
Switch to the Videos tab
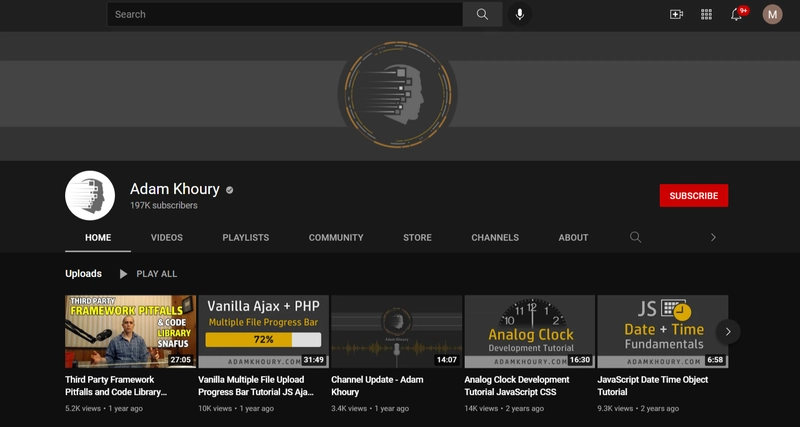pyautogui.click(x=166, y=238)
